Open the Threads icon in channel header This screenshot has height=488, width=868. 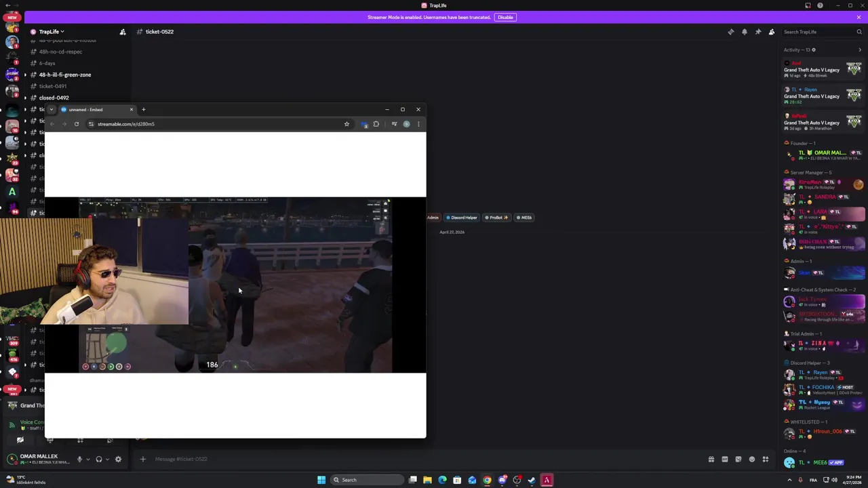730,32
